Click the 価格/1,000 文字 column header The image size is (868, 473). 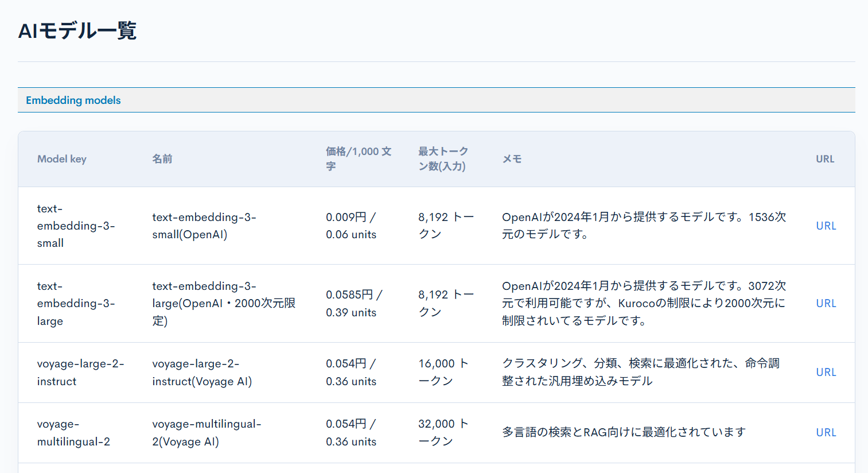(x=358, y=159)
